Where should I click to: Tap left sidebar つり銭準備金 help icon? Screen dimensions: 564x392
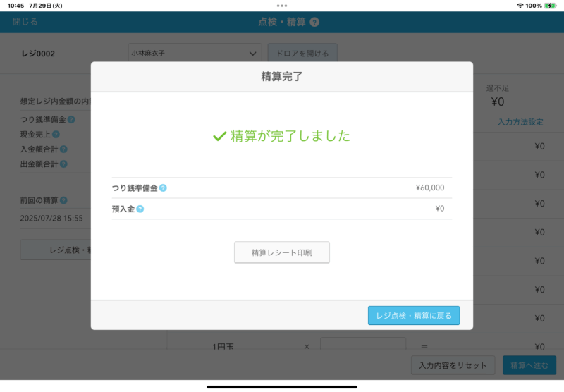[71, 120]
